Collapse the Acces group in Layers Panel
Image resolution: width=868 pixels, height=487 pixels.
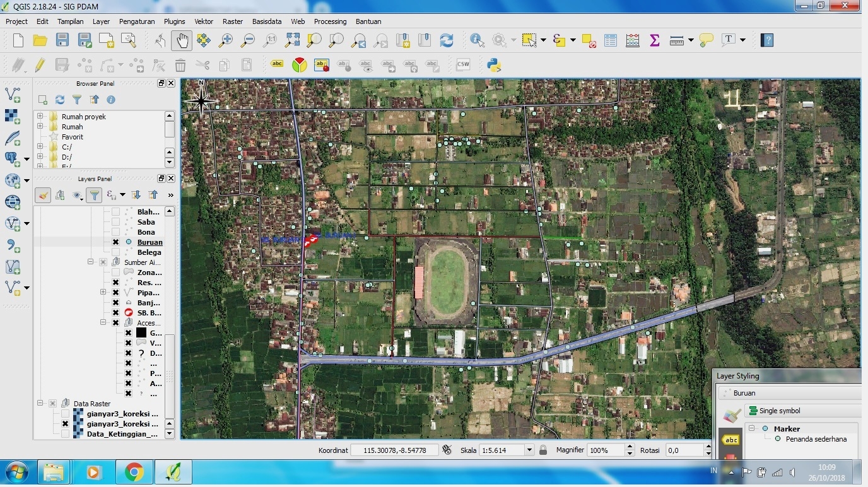[103, 322]
